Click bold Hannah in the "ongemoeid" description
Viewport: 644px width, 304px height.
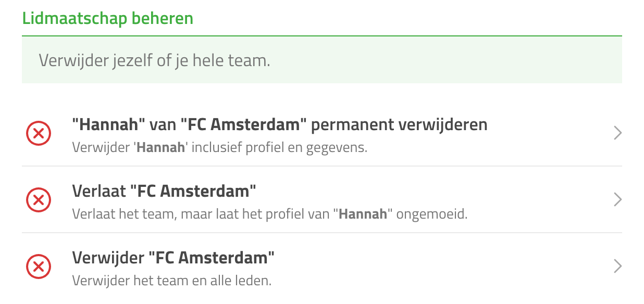coord(363,214)
